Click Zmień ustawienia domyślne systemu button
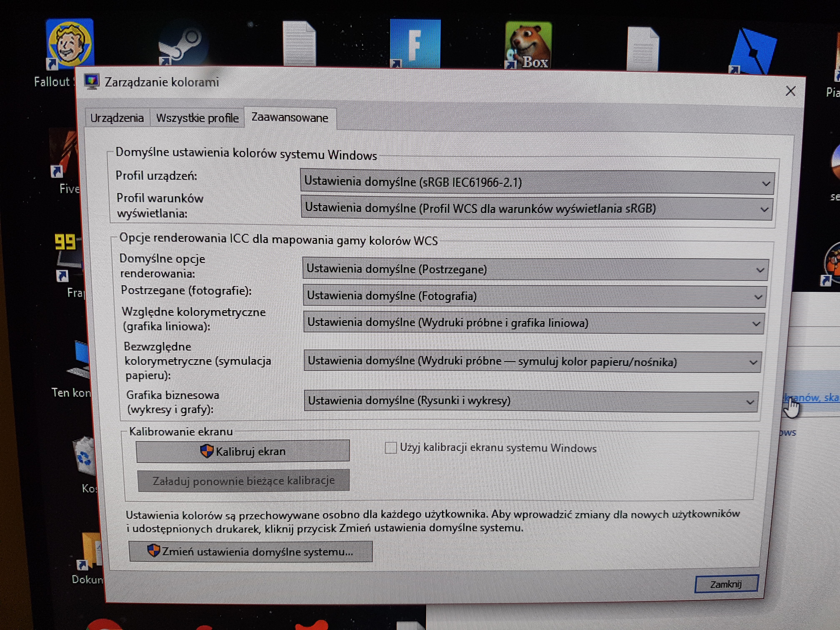 250,552
